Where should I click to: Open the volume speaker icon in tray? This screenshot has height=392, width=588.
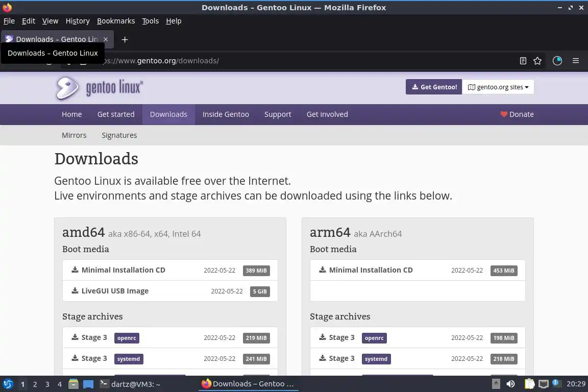pyautogui.click(x=510, y=384)
